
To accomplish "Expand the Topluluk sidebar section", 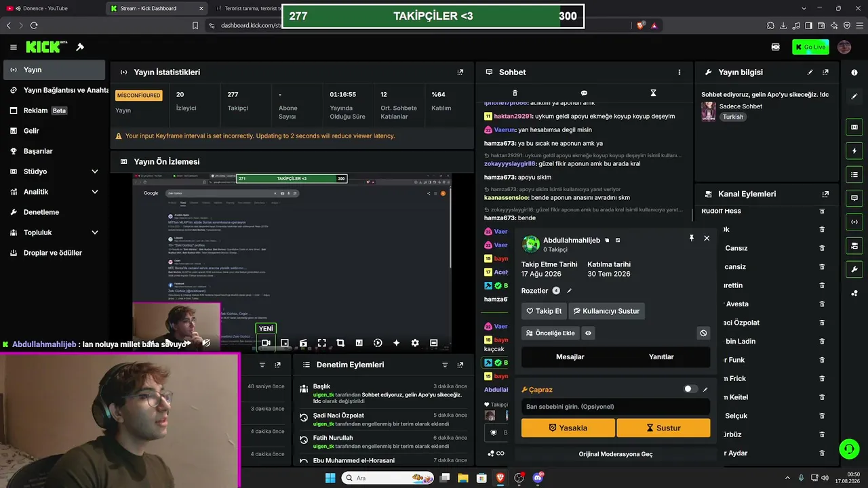I will [95, 232].
